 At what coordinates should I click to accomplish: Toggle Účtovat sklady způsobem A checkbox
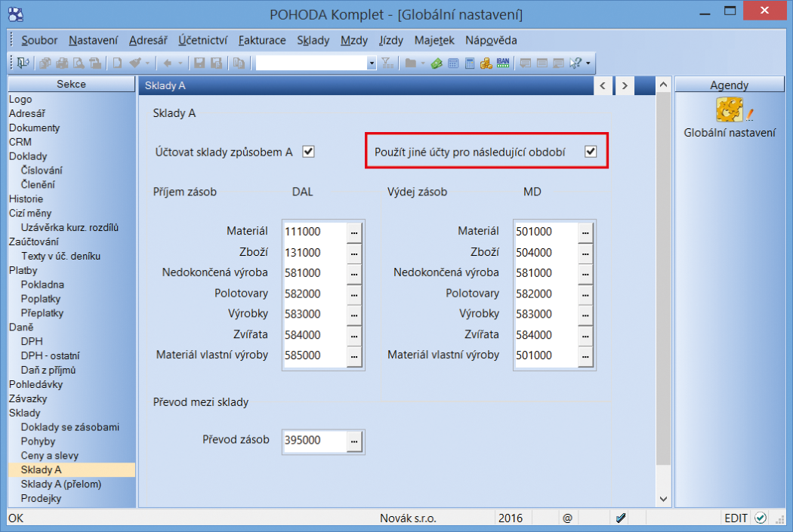click(308, 152)
